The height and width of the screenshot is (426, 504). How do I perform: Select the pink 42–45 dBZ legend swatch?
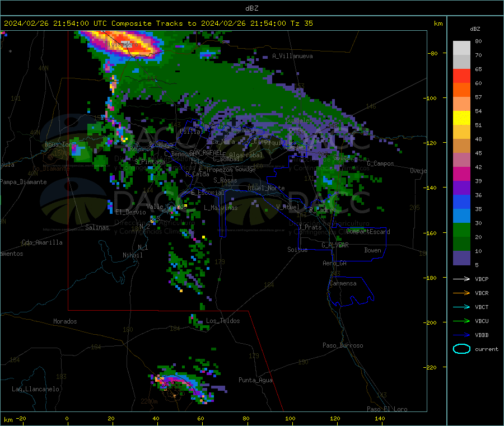pos(461,160)
